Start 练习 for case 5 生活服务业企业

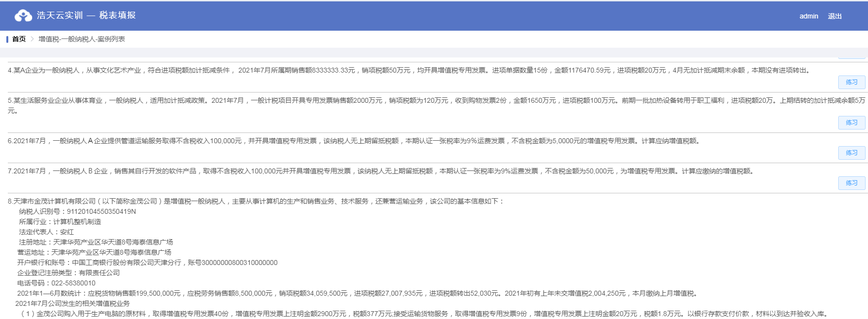pyautogui.click(x=851, y=123)
